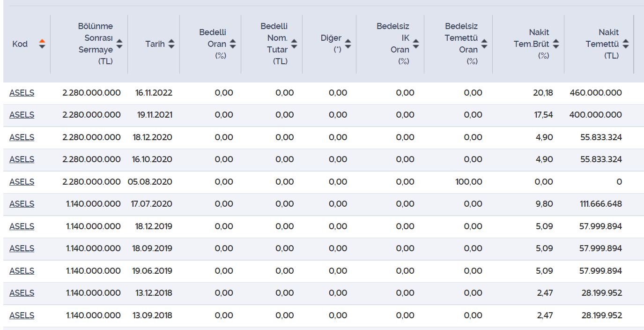Click the date 16.11.2022
This screenshot has height=330, width=644.
154,93
